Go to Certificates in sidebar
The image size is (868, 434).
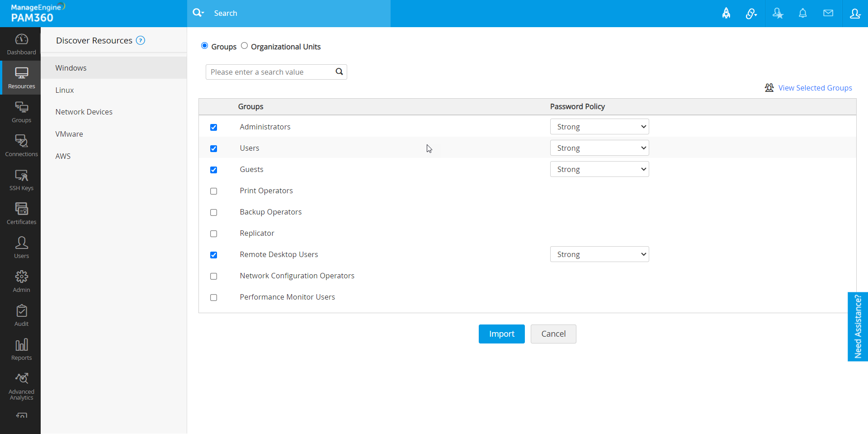pyautogui.click(x=21, y=214)
